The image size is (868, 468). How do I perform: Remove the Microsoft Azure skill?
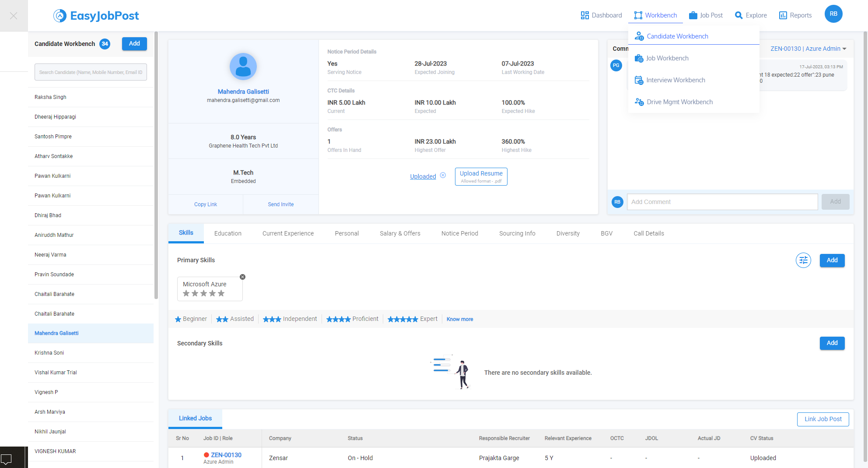[x=242, y=277]
